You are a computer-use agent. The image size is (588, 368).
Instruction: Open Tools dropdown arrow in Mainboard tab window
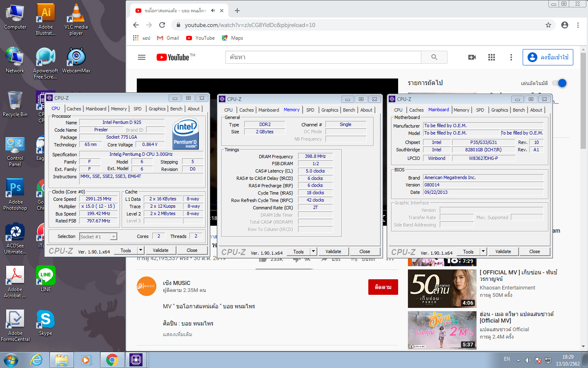pyautogui.click(x=483, y=251)
